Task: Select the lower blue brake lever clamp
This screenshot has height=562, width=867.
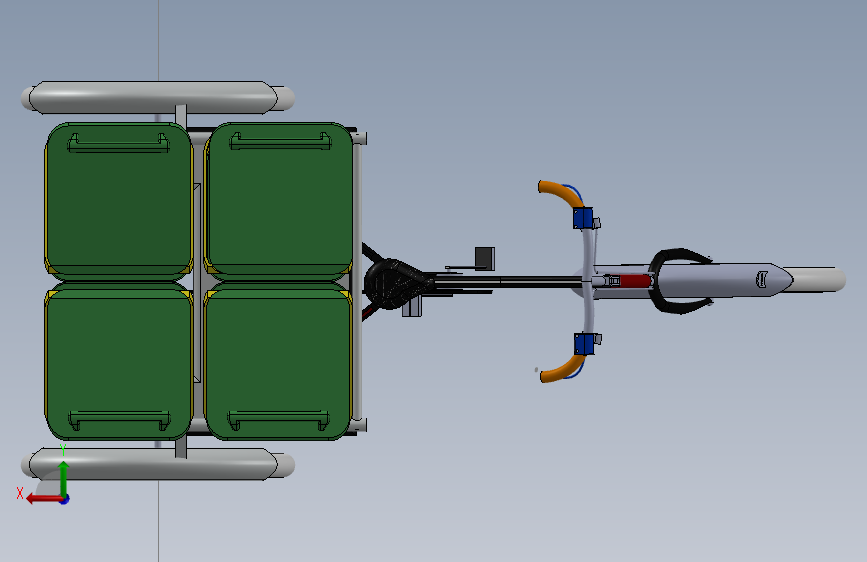Action: [584, 344]
